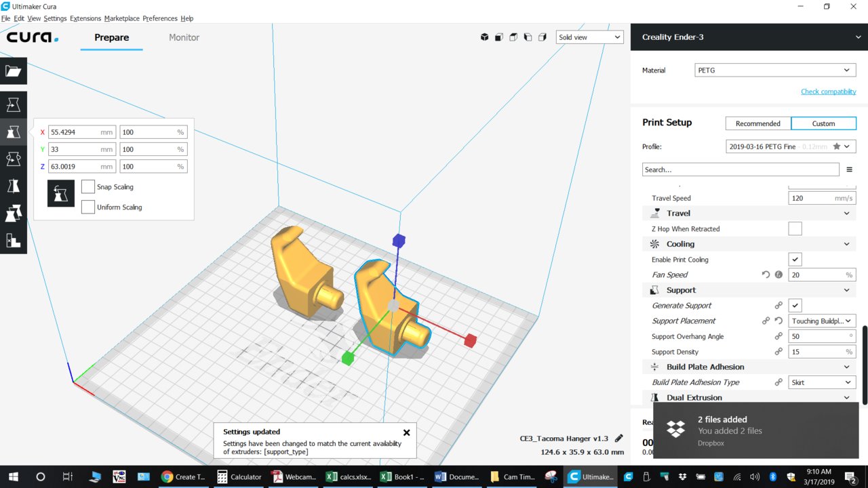868x488 pixels.
Task: Select the Move tool in left toolbar
Action: coord(13,105)
